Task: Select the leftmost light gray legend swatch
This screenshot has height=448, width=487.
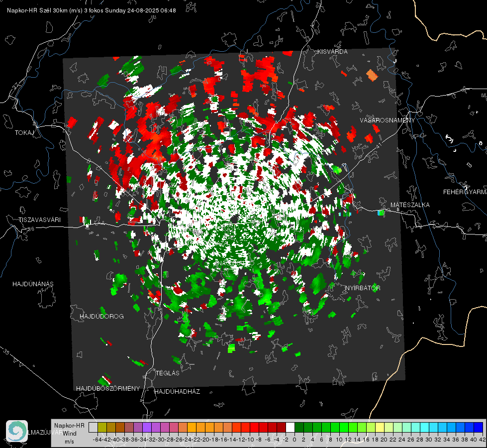Action: (x=93, y=428)
